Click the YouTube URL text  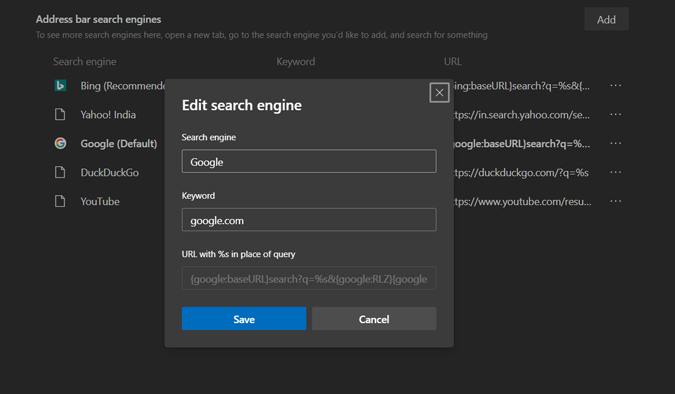click(522, 201)
